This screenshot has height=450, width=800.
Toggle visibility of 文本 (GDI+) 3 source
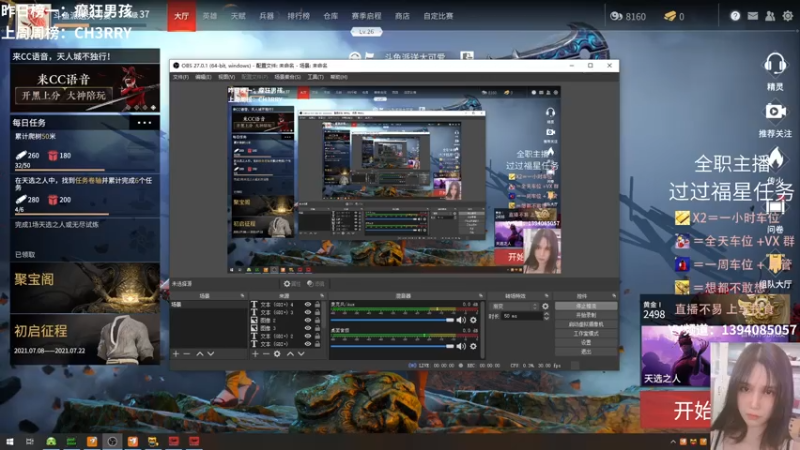308,312
